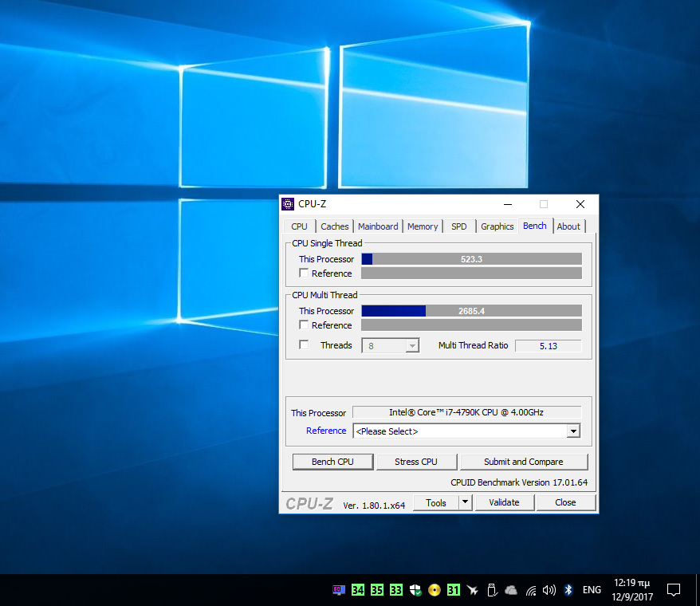Click the temperature tray icon showing 31
Image resolution: width=700 pixels, height=606 pixels.
453,590
